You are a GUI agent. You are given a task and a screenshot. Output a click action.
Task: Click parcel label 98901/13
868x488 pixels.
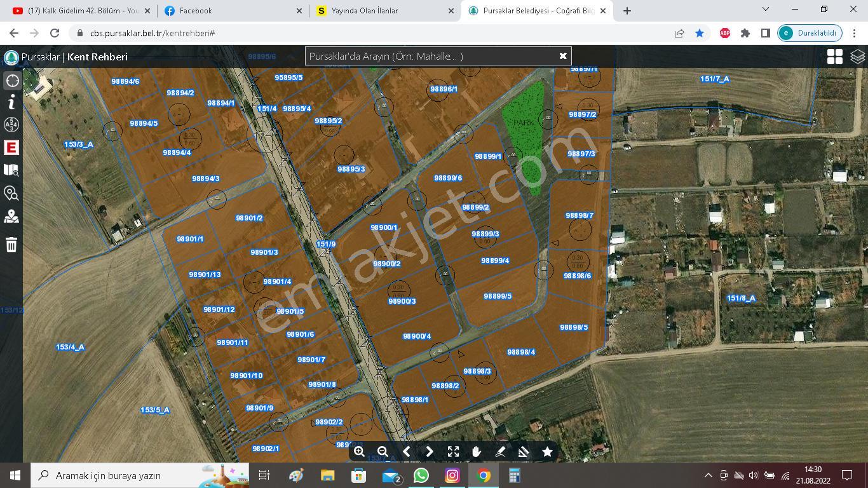click(205, 274)
